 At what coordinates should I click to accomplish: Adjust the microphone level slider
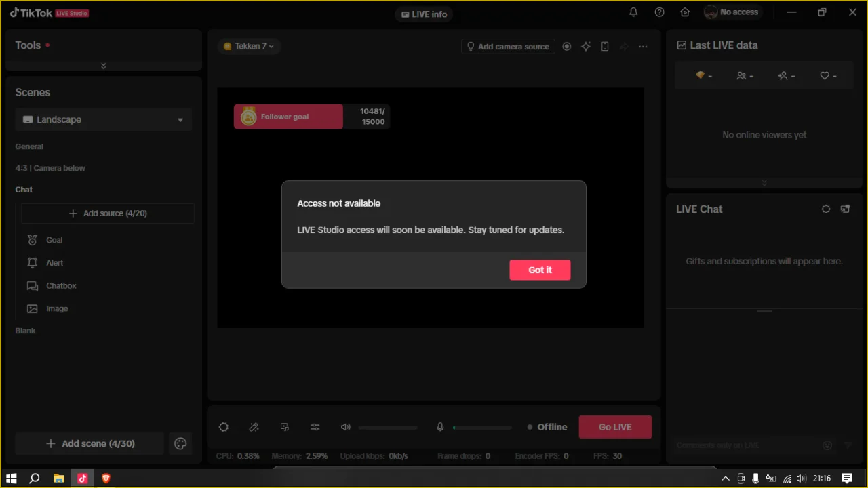pos(482,428)
